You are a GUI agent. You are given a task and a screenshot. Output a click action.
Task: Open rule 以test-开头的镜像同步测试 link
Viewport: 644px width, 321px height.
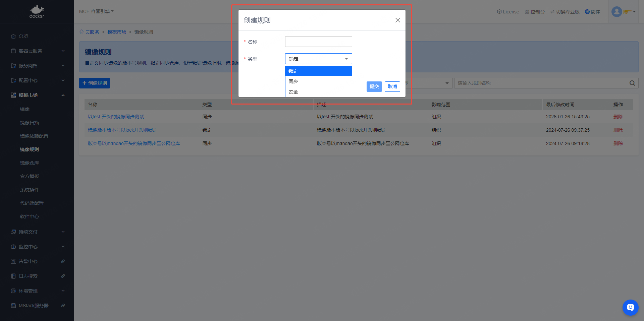tap(116, 117)
